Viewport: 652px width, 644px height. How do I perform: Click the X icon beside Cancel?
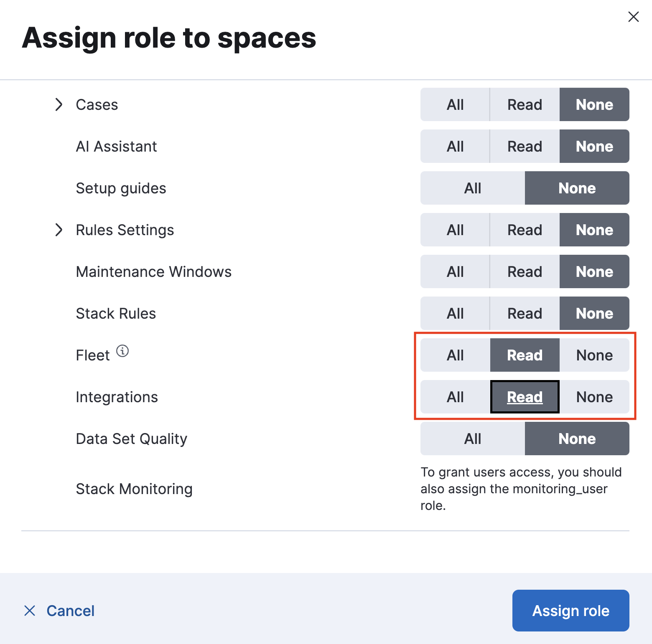pyautogui.click(x=30, y=611)
